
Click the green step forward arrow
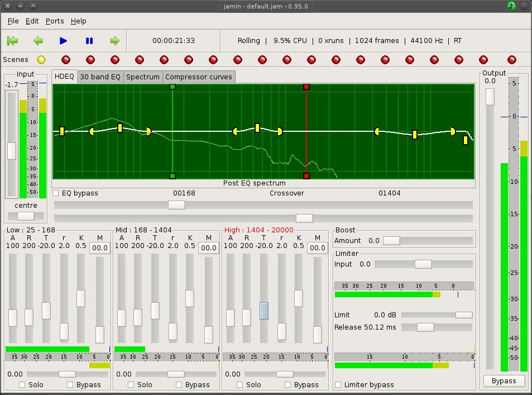tap(114, 41)
